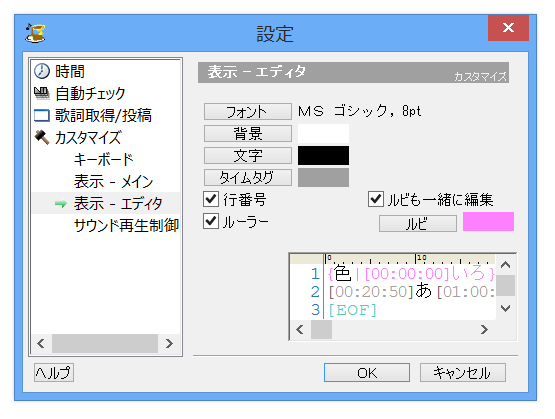Click the [00:20:50] time tag in preview
555x419 pixels.
coord(371,292)
